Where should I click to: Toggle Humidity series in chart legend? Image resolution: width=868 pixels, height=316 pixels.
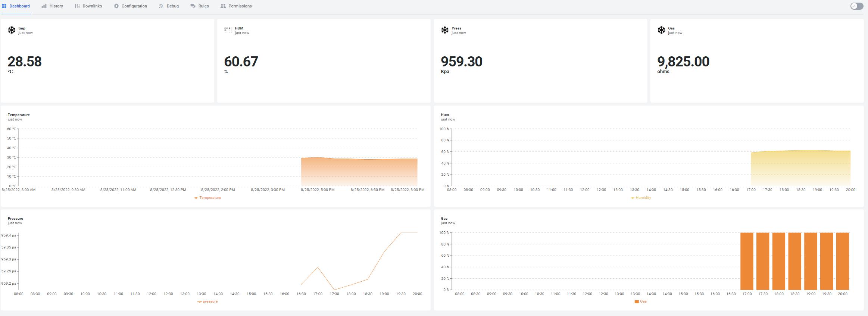pyautogui.click(x=641, y=198)
